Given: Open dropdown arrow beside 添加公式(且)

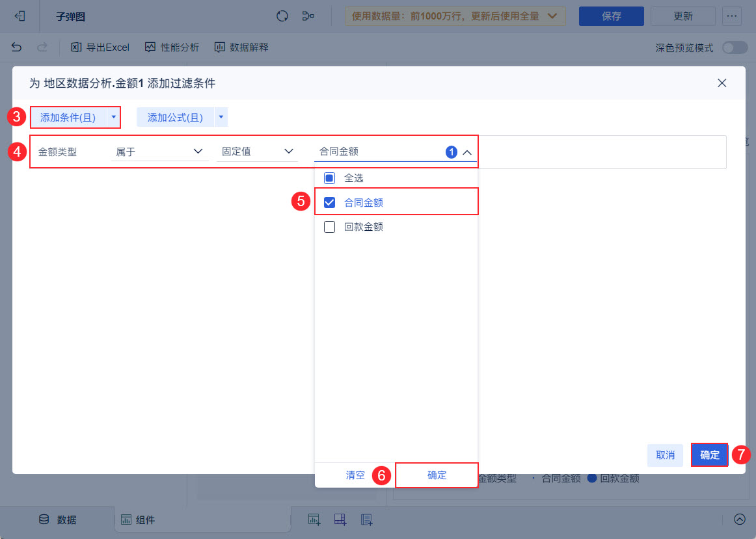Looking at the screenshot, I should click(x=221, y=117).
